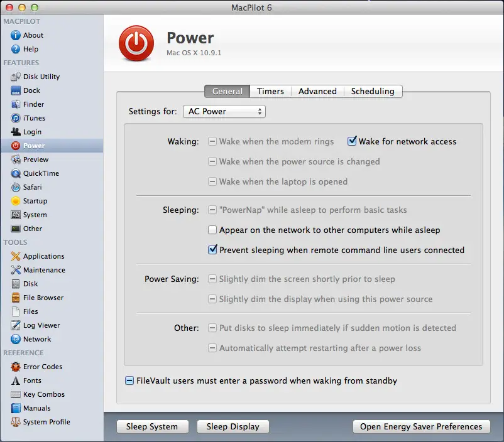Open the AC Power settings dropdown
Viewport: 504px width, 442px height.
tap(224, 112)
